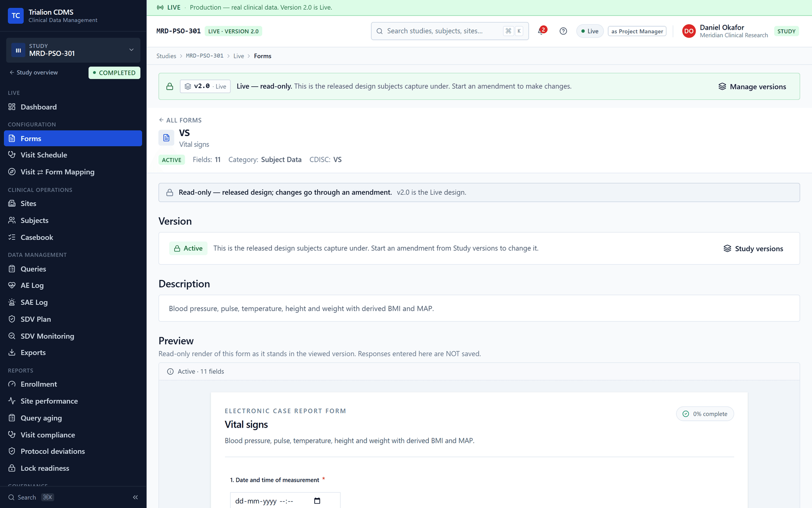Open the 'as Project Manager' role selector
The height and width of the screenshot is (508, 812).
pyautogui.click(x=637, y=31)
